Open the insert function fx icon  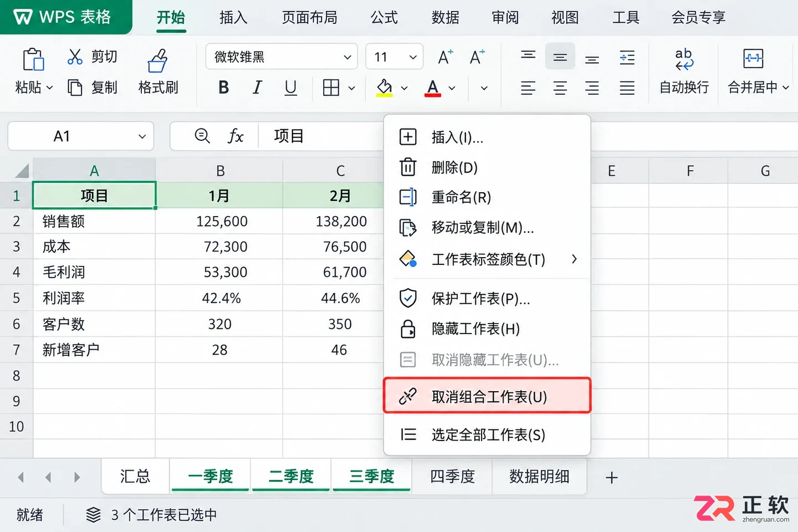coord(236,136)
